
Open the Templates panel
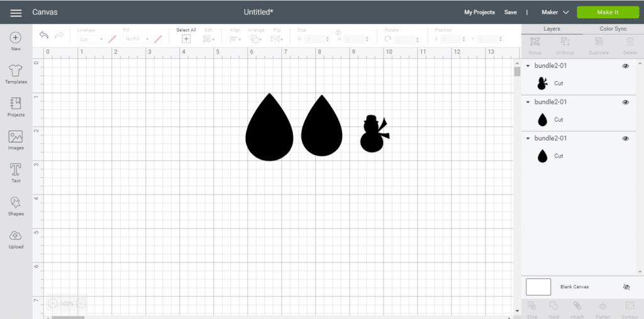click(16, 73)
